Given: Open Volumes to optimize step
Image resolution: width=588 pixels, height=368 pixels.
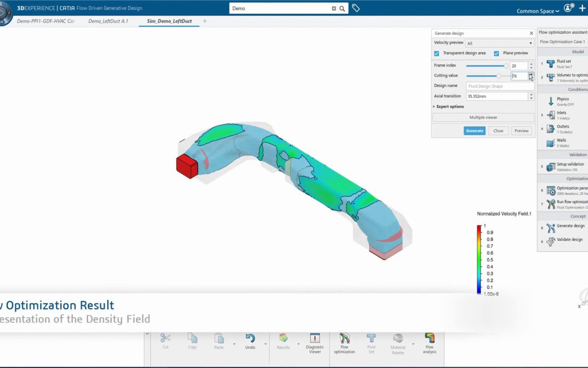Looking at the screenshot, I should coord(566,78).
